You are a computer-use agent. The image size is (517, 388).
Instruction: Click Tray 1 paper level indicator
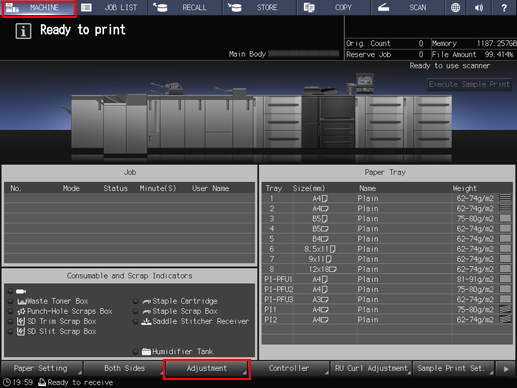(x=506, y=198)
